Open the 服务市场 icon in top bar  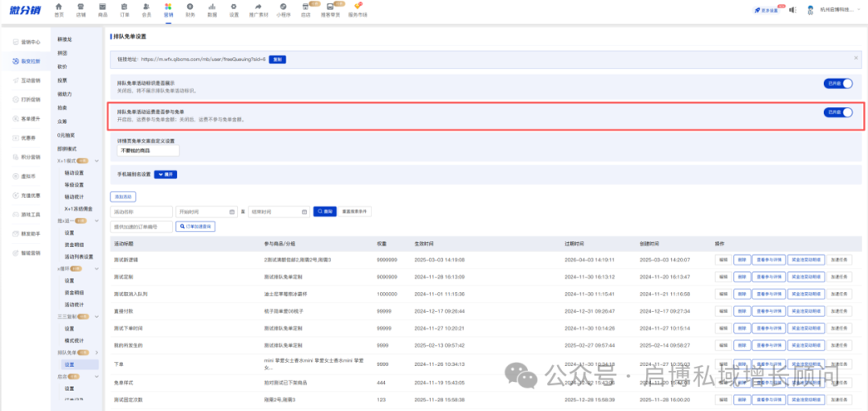[x=358, y=6]
